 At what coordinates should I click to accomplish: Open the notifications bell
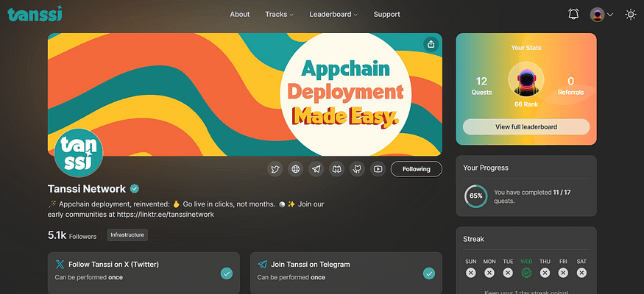pyautogui.click(x=573, y=15)
